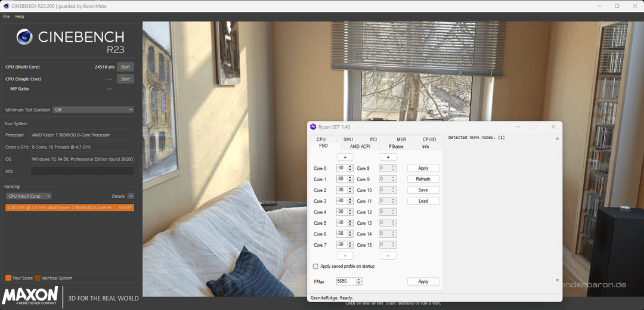This screenshot has width=644, height=310.
Task: Close the Ryzen SDT window
Action: click(553, 126)
